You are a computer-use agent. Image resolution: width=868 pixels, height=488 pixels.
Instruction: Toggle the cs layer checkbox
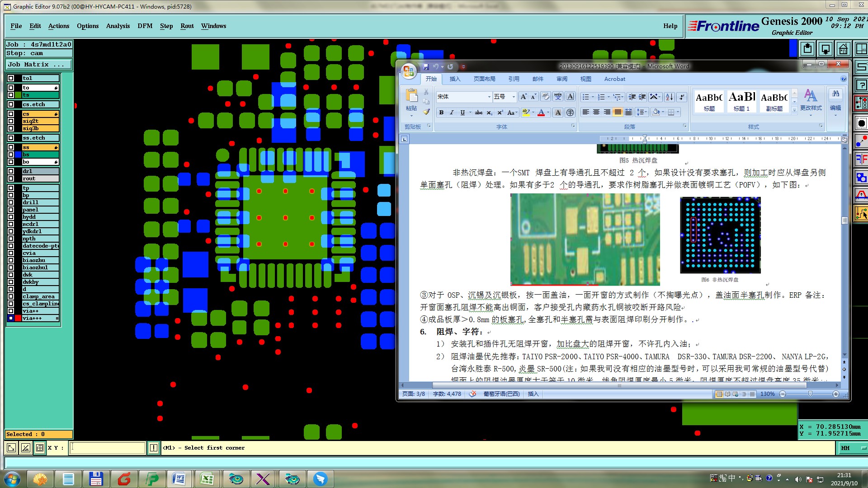(x=11, y=114)
